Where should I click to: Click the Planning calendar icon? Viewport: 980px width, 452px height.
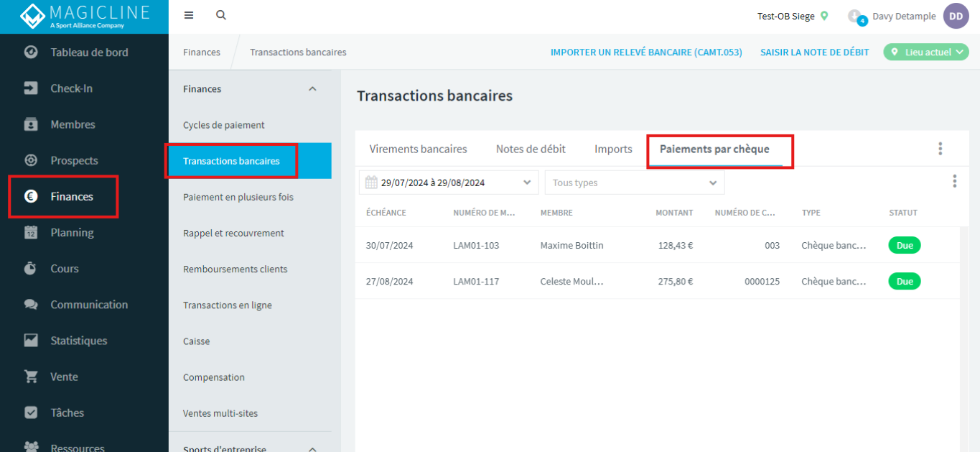(x=31, y=232)
